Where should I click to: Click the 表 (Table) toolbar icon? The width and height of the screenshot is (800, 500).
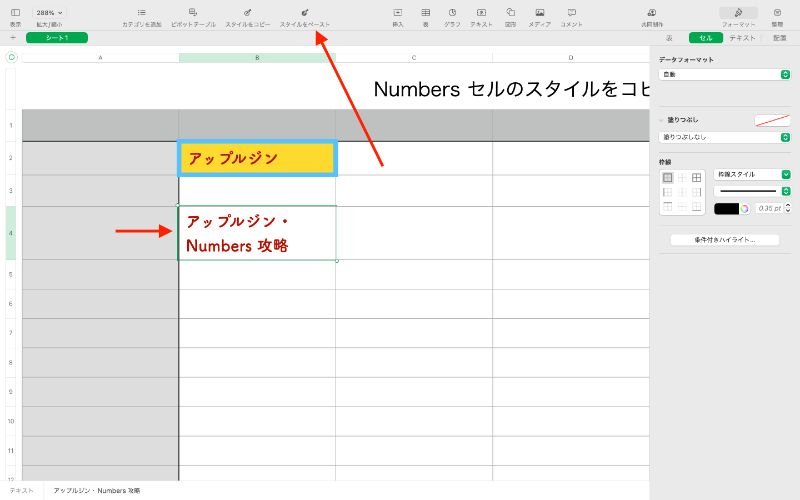pyautogui.click(x=426, y=12)
